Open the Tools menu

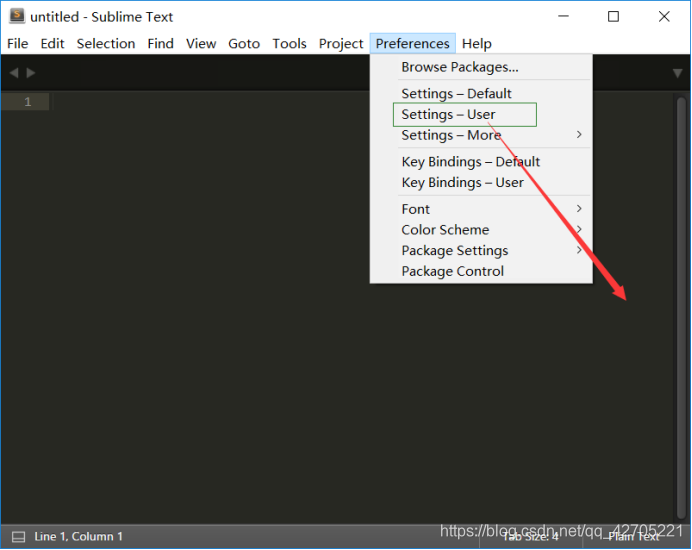point(289,44)
